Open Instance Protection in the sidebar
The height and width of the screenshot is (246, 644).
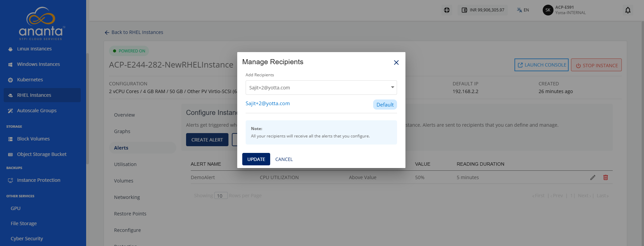pyautogui.click(x=39, y=180)
